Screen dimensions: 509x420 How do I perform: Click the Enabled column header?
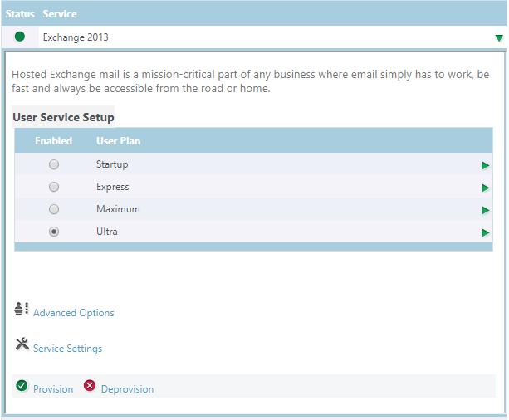point(54,141)
